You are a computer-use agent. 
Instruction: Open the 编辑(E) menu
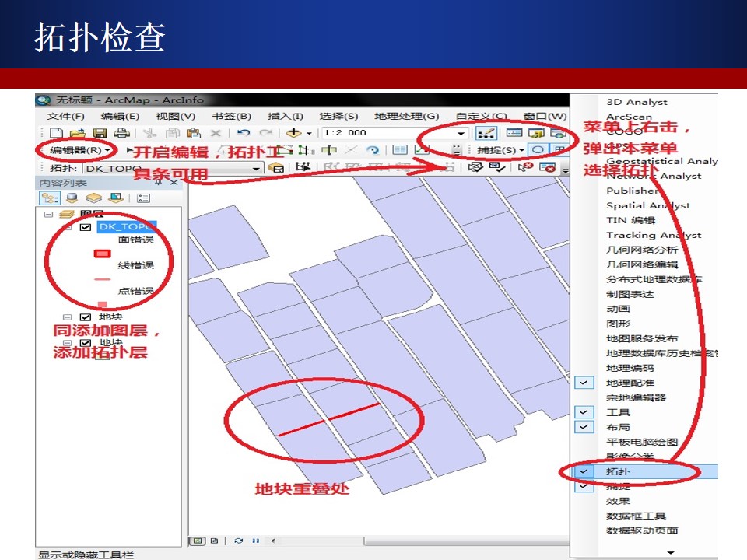click(120, 116)
